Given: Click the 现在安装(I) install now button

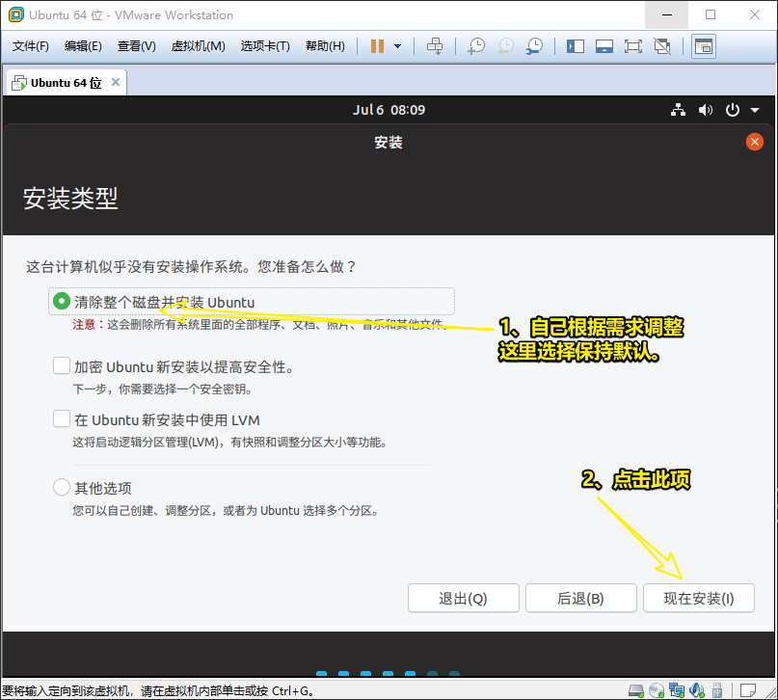Looking at the screenshot, I should click(698, 598).
